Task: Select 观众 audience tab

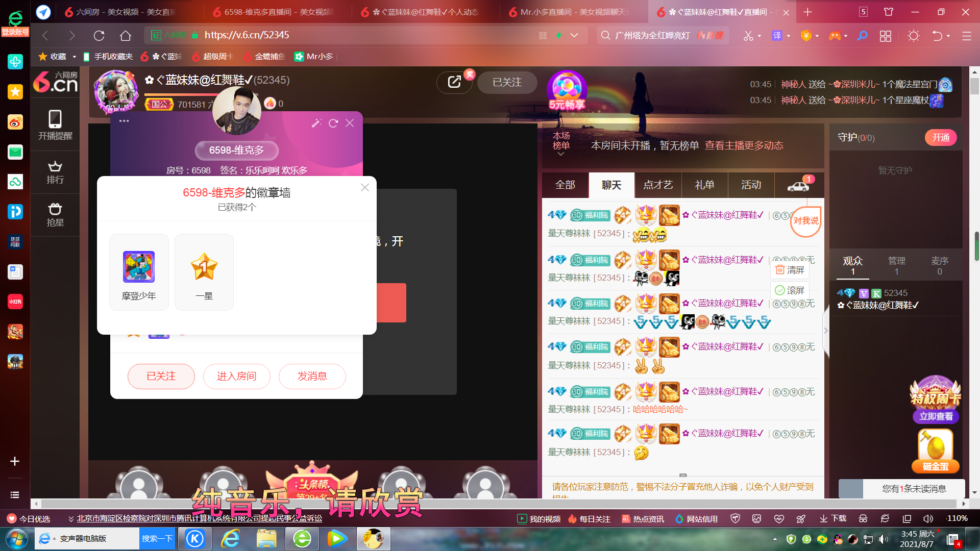Action: click(852, 265)
